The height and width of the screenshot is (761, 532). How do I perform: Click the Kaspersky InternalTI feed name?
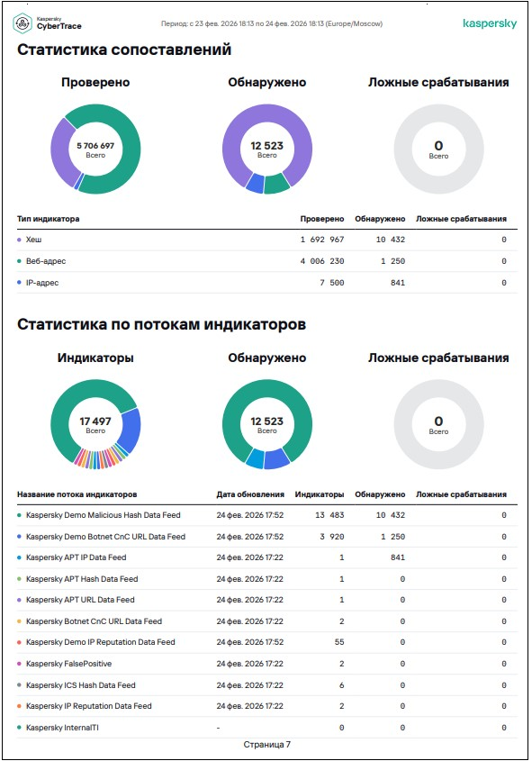(62, 728)
